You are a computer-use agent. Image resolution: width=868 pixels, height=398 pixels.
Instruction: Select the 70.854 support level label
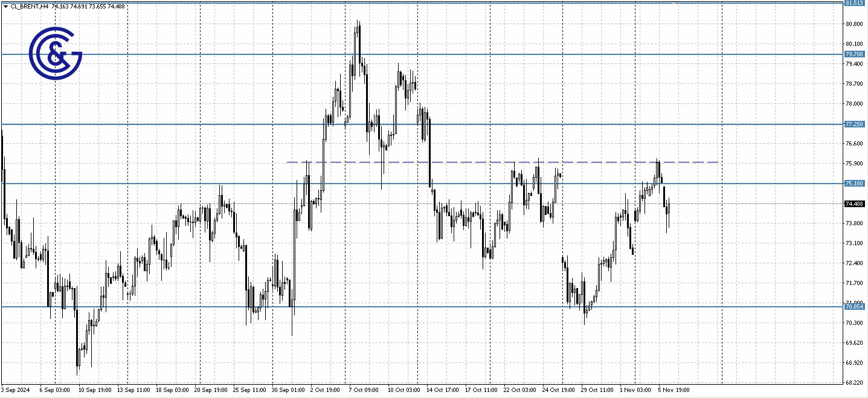point(854,307)
